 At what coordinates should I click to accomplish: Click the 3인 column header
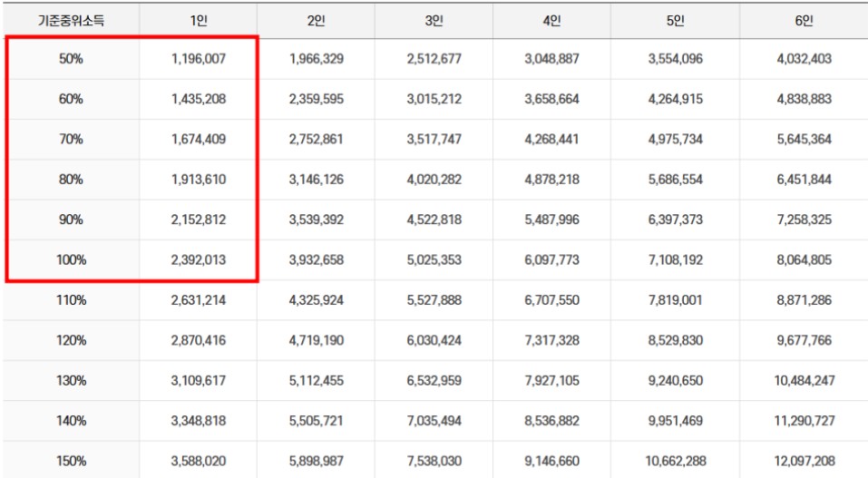pos(434,21)
